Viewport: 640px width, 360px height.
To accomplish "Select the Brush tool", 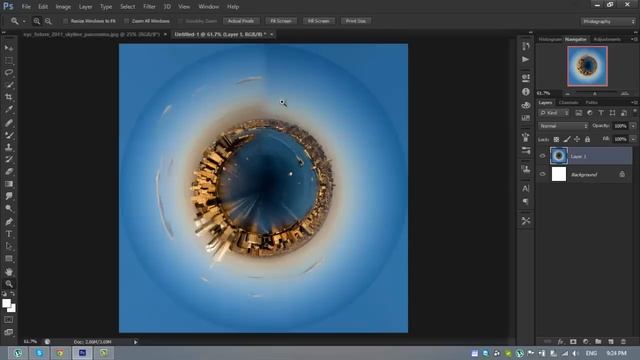I will (x=9, y=135).
